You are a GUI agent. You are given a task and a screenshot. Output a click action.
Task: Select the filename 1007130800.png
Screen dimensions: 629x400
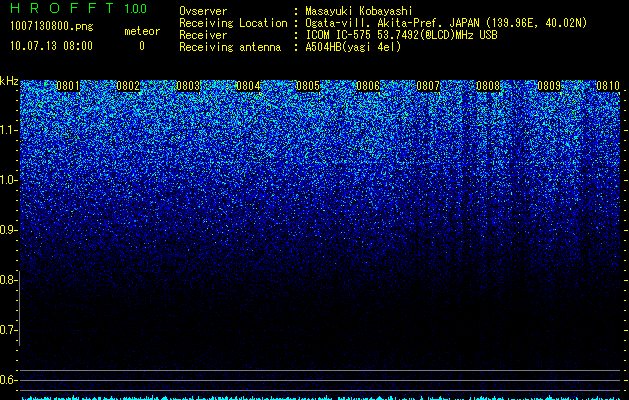point(52,27)
